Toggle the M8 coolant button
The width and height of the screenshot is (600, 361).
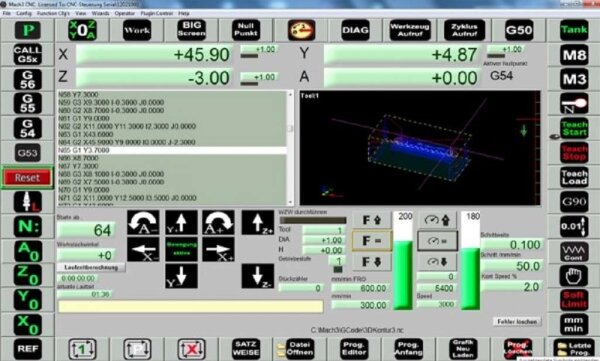[x=574, y=55]
